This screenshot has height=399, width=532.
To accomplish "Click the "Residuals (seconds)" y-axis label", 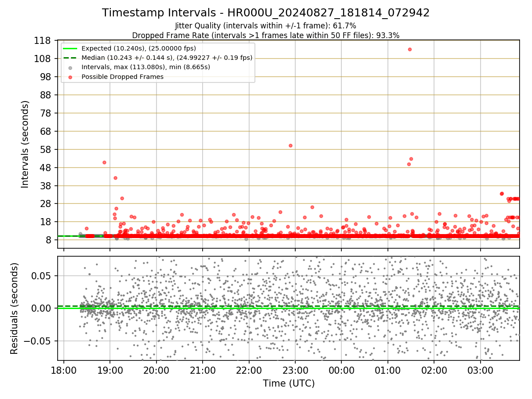I will 14,308.
